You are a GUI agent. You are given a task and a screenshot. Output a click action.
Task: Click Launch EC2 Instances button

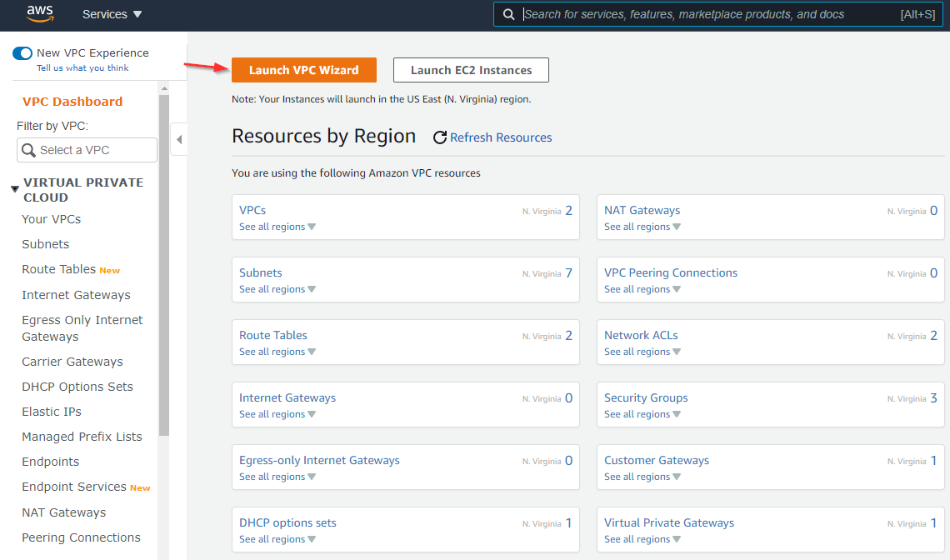pyautogui.click(x=471, y=70)
